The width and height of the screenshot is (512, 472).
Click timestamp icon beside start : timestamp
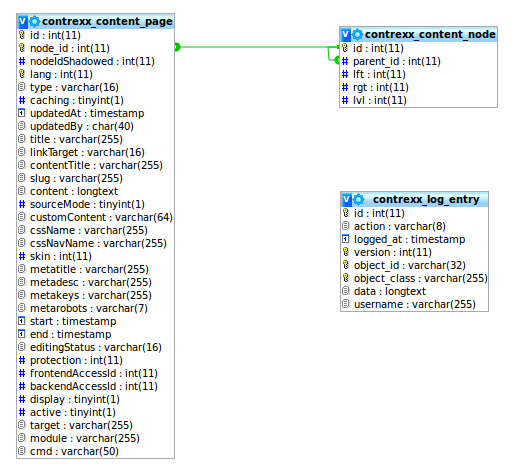22,321
